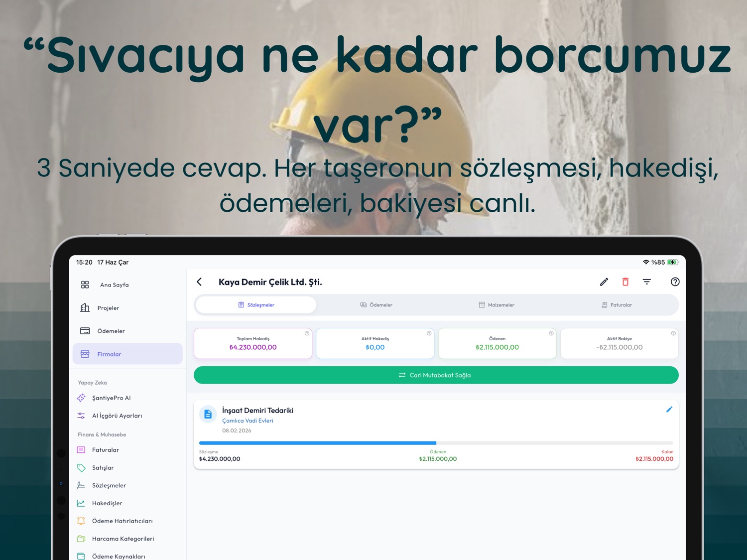Viewport: 747px width, 560px height.
Task: Click the contract document icon beside İnşaat Demiri
Action: click(208, 414)
